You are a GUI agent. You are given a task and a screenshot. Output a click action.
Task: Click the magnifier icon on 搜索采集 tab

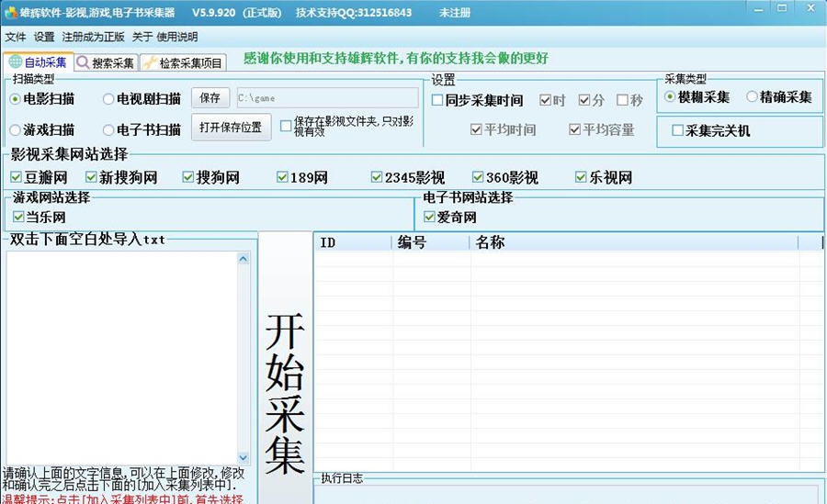(x=83, y=62)
